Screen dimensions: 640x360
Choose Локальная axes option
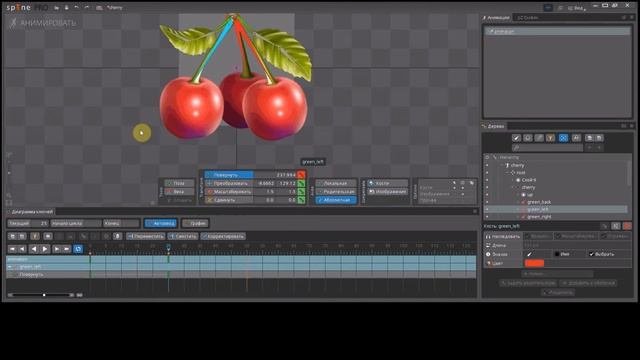pos(336,183)
